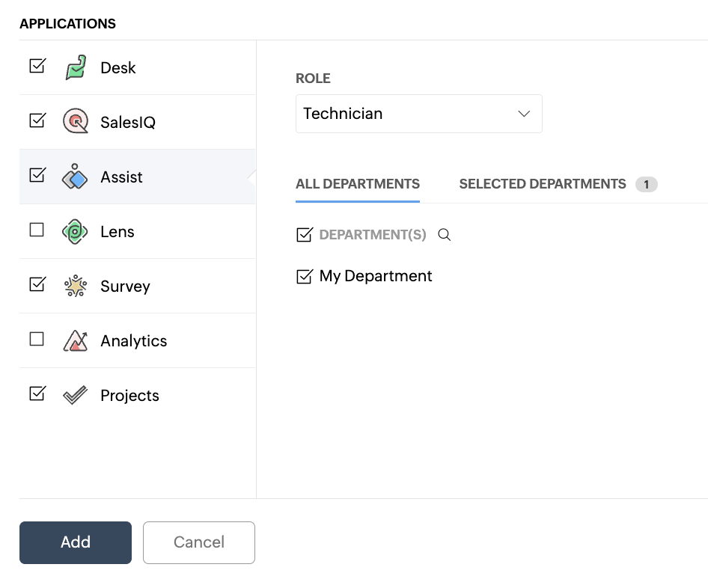Expand the Role dropdown chevron arrow
This screenshot has width=708, height=588.
[x=524, y=114]
